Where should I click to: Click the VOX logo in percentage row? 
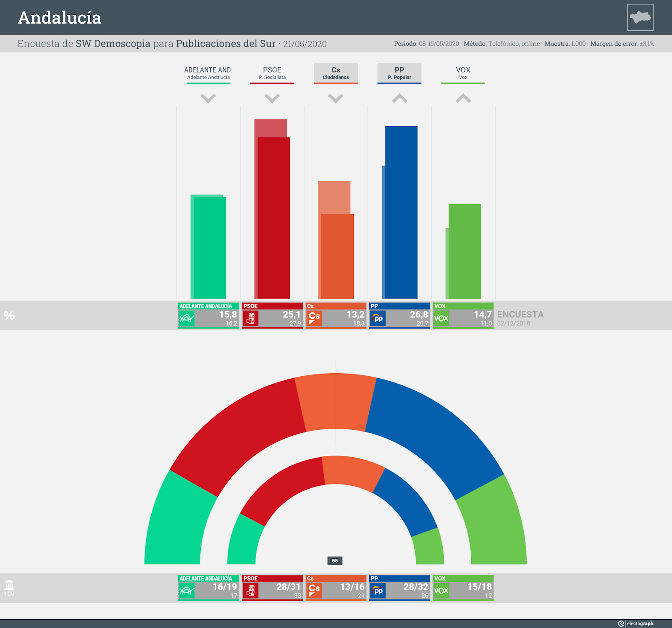(x=441, y=319)
